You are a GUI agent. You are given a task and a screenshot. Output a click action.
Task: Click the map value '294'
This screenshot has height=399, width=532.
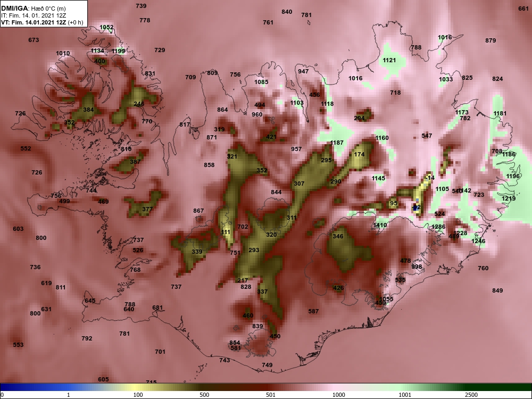(x=359, y=119)
